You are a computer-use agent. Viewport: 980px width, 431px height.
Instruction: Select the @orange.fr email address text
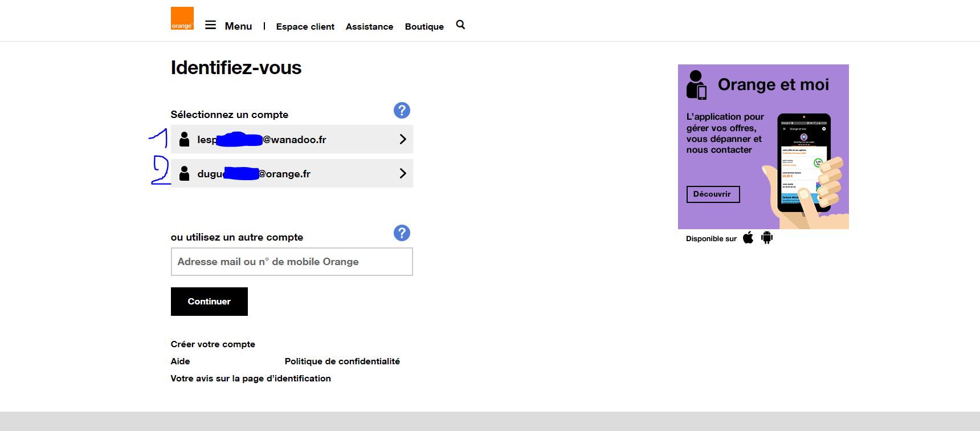pyautogui.click(x=254, y=174)
